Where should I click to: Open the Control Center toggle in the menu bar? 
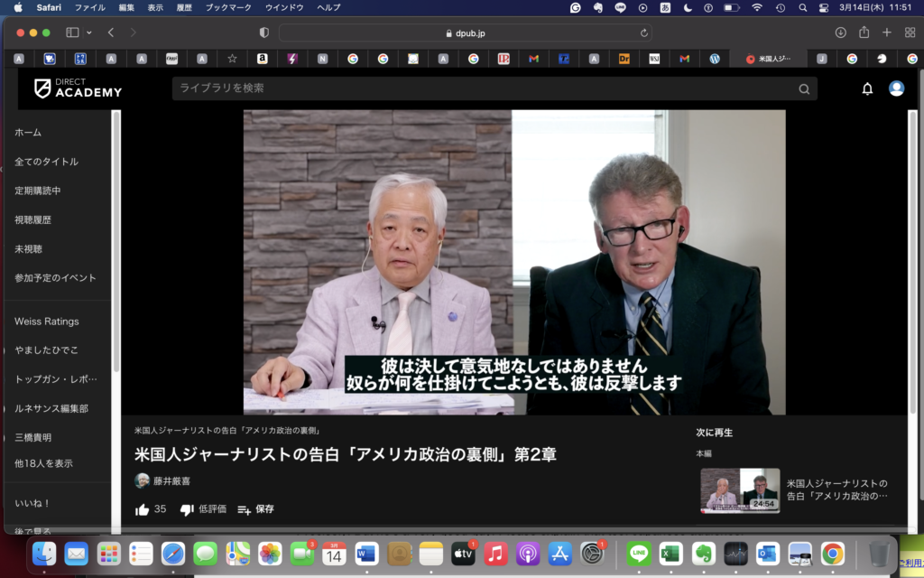tap(823, 7)
